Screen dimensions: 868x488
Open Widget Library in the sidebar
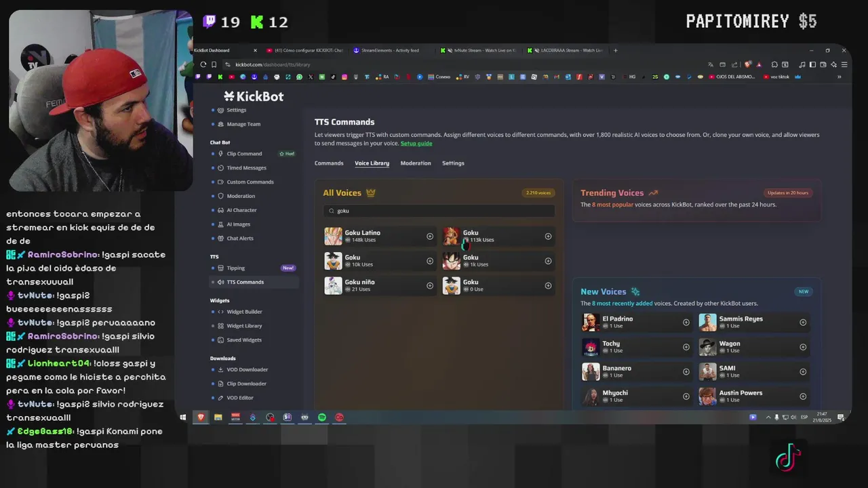click(244, 326)
